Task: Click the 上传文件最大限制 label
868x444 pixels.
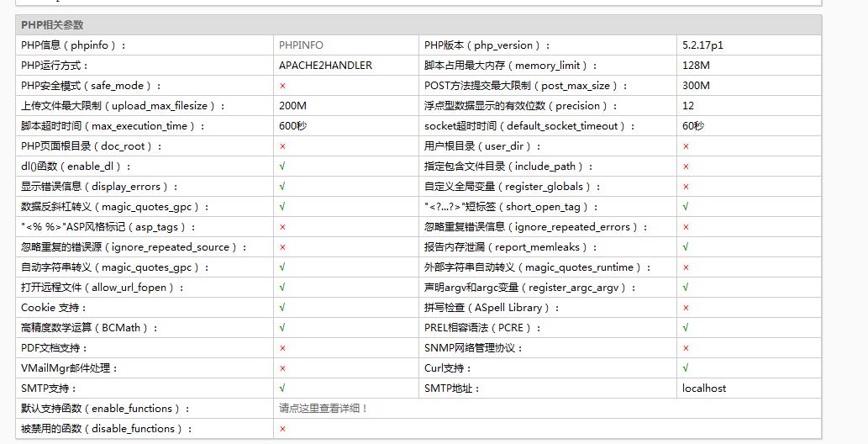Action: (123, 106)
